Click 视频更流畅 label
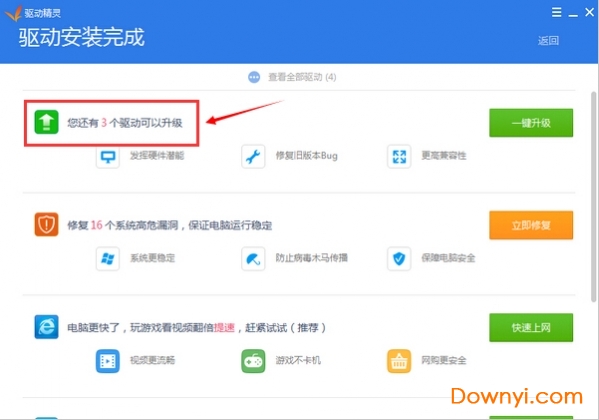This screenshot has height=420, width=599. pyautogui.click(x=152, y=360)
